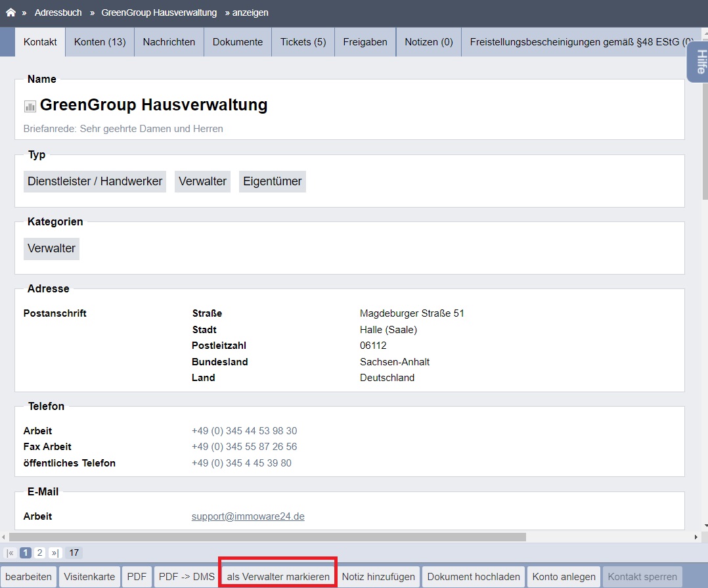Click the Dienstleister / Handwerker type tag
Screen dimensions: 708x588
coord(95,181)
